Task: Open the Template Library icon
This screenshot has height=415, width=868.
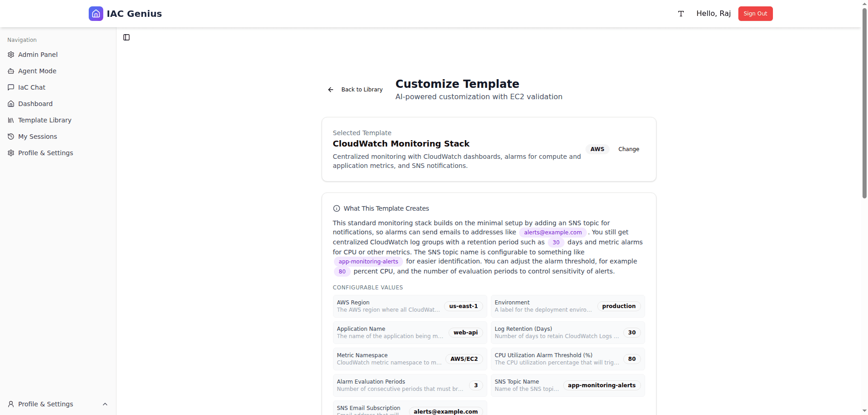Action: (x=11, y=120)
